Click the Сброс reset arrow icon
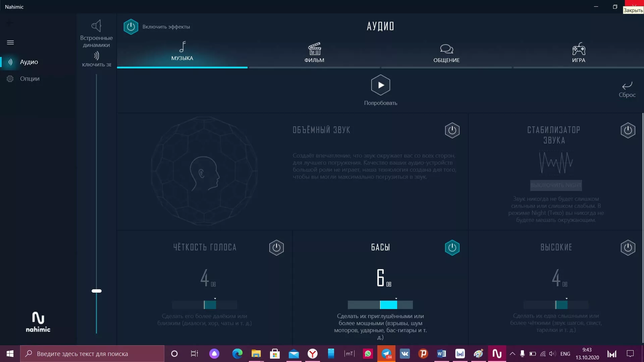This screenshot has height=362, width=644. click(x=627, y=85)
